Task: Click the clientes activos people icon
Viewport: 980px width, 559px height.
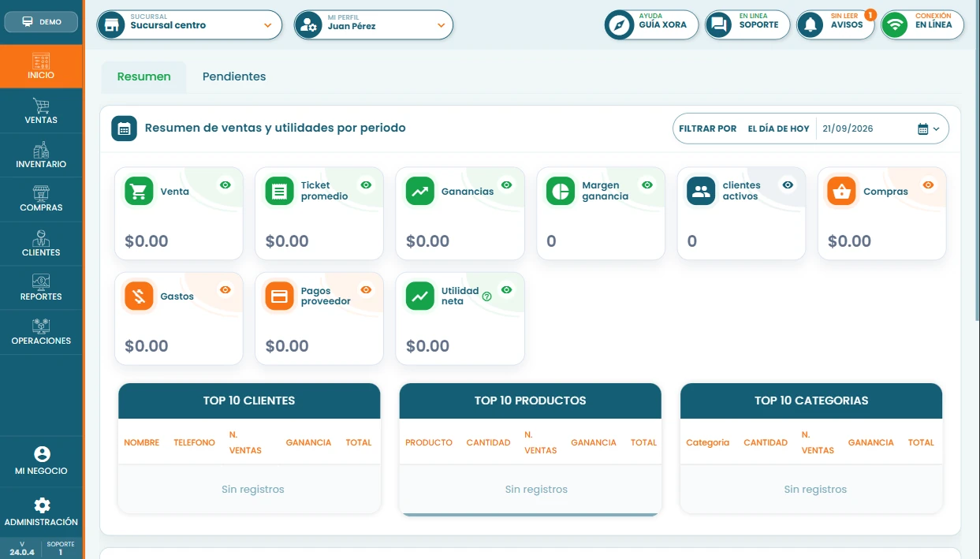Action: [x=701, y=192]
